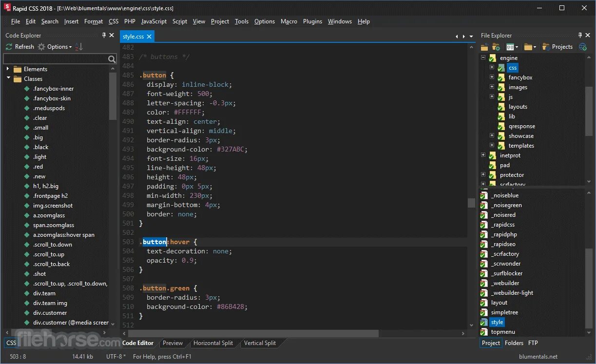Select the Project tab in File Explorer
Image resolution: width=596 pixels, height=364 pixels.
(x=491, y=343)
